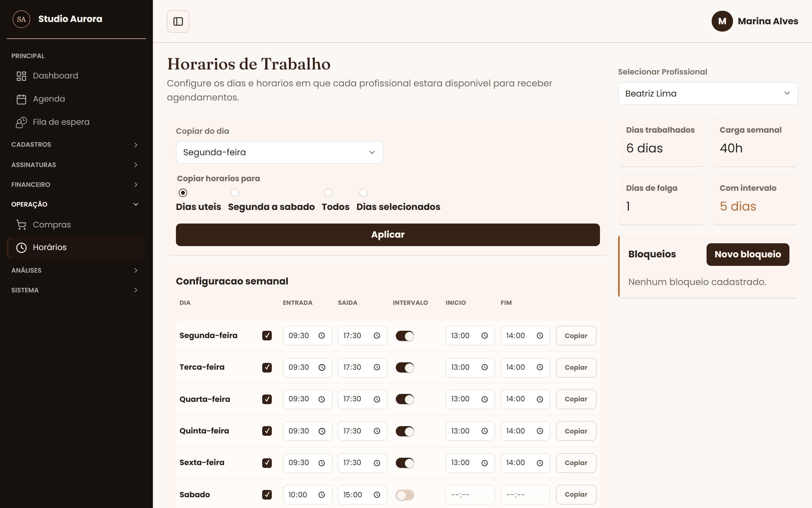Screen dimensions: 812x508
Task: Open clock picker for Segunda-feira entrada
Action: click(x=321, y=336)
